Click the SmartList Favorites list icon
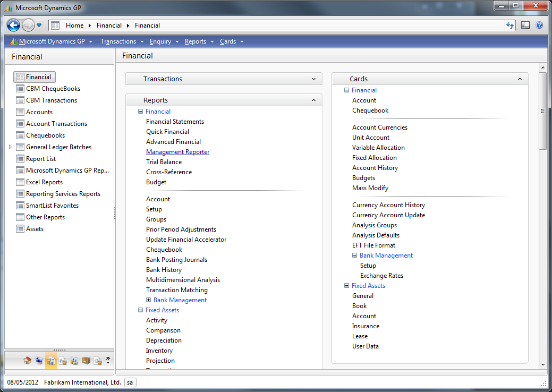Image resolution: width=552 pixels, height=392 pixels. [20, 206]
